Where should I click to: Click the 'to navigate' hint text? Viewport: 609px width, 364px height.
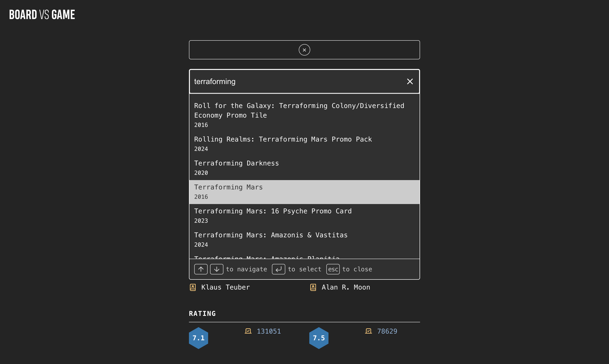[x=246, y=269]
